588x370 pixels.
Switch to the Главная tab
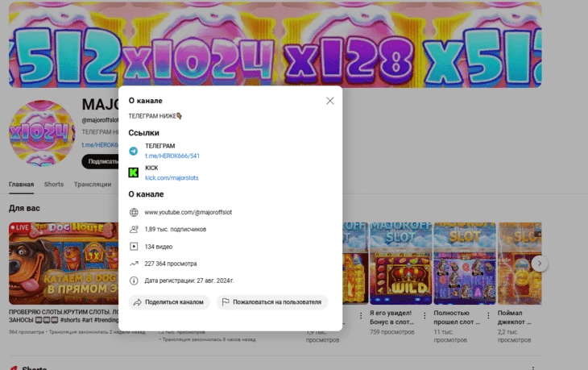pos(22,185)
